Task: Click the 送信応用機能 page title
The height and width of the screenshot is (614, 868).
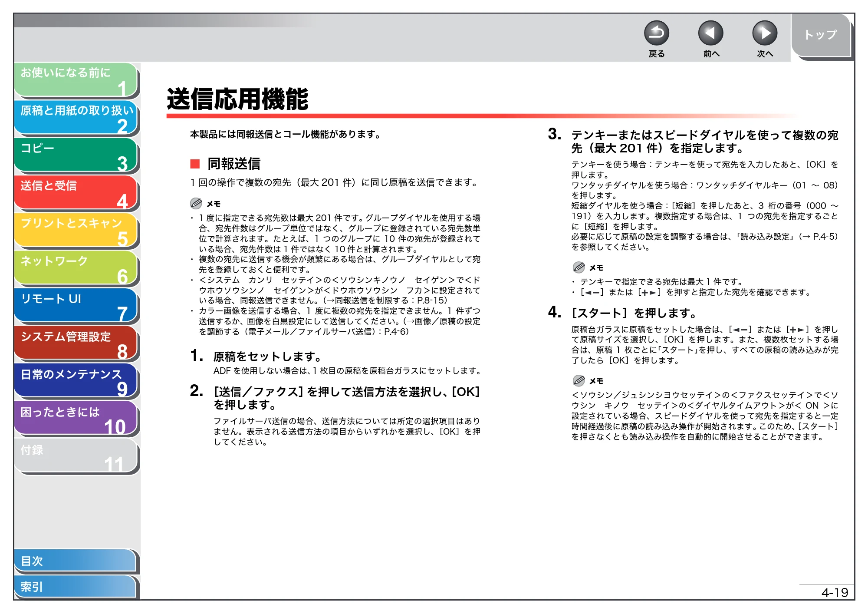Action: click(x=237, y=99)
